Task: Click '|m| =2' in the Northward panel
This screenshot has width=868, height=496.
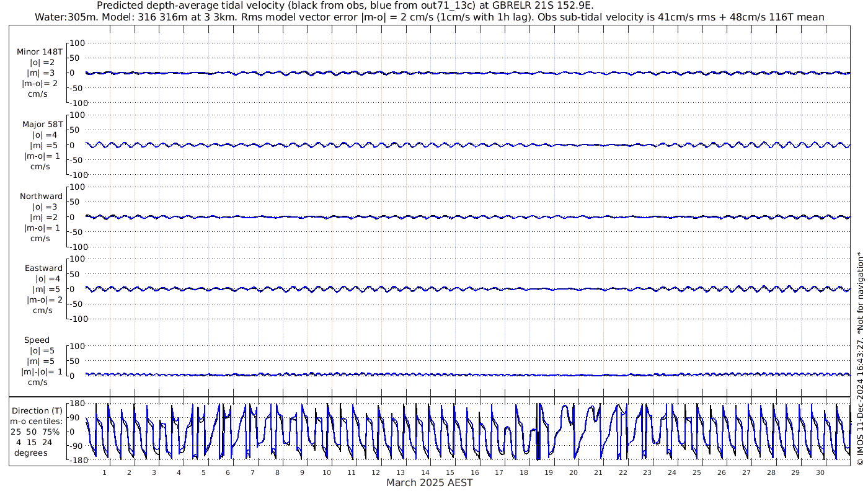Action: pyautogui.click(x=43, y=217)
